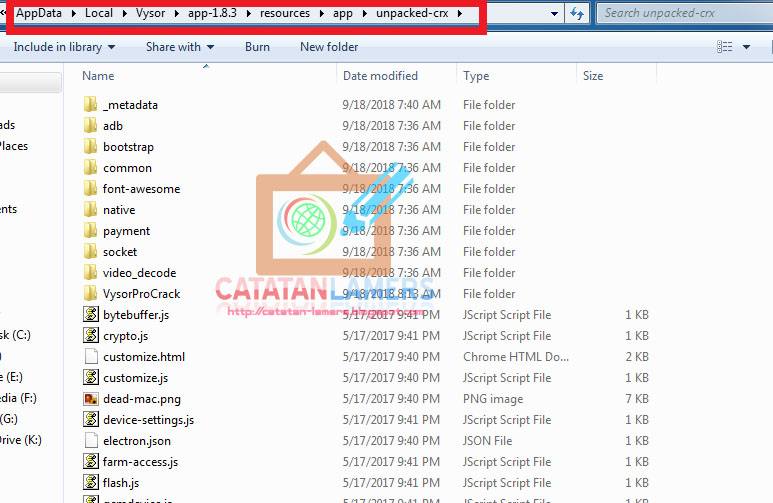This screenshot has height=503, width=773.
Task: Go to app in the breadcrumb
Action: coord(343,13)
